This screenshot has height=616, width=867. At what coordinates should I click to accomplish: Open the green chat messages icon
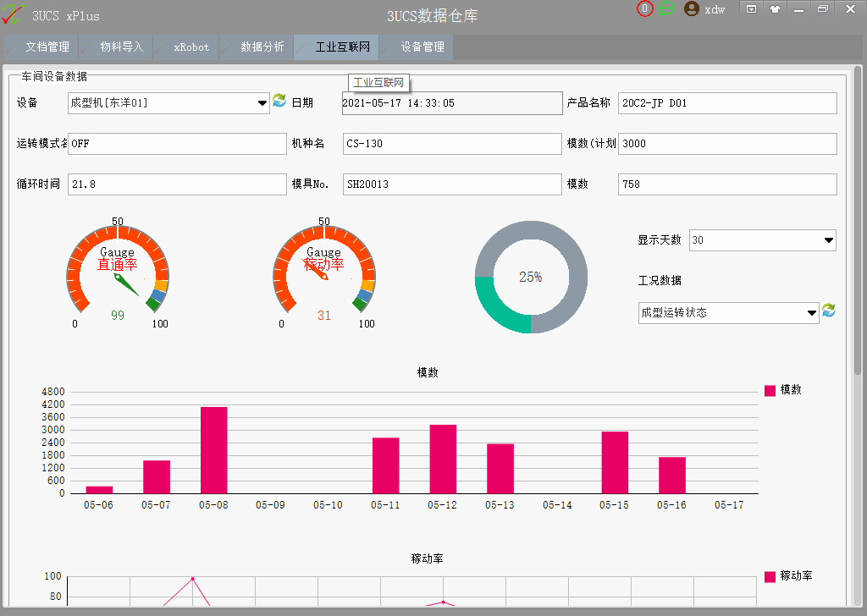click(666, 8)
